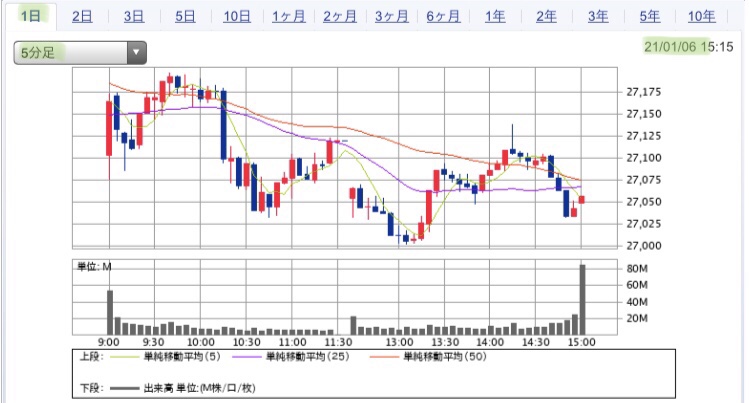Click the 27,125 price axis label
Image resolution: width=749 pixels, height=403 pixels.
[644, 136]
